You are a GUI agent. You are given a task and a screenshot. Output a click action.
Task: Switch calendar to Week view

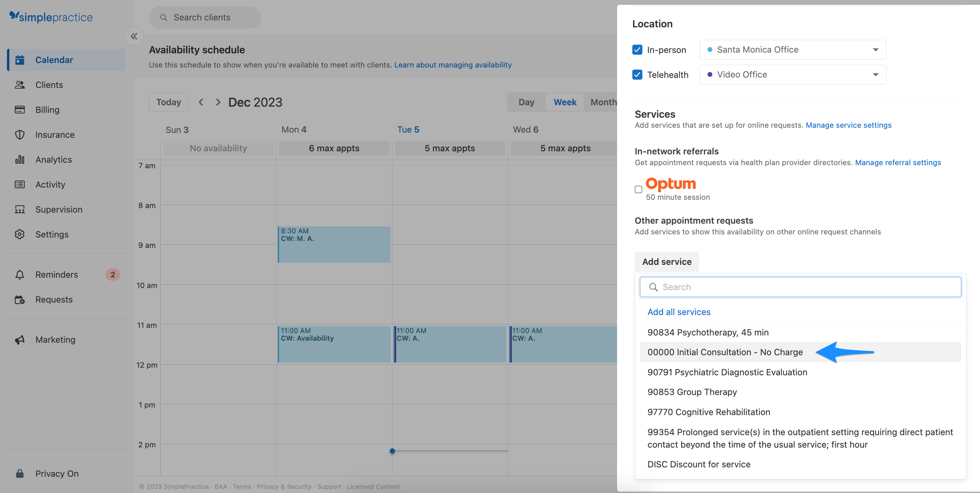coord(565,102)
